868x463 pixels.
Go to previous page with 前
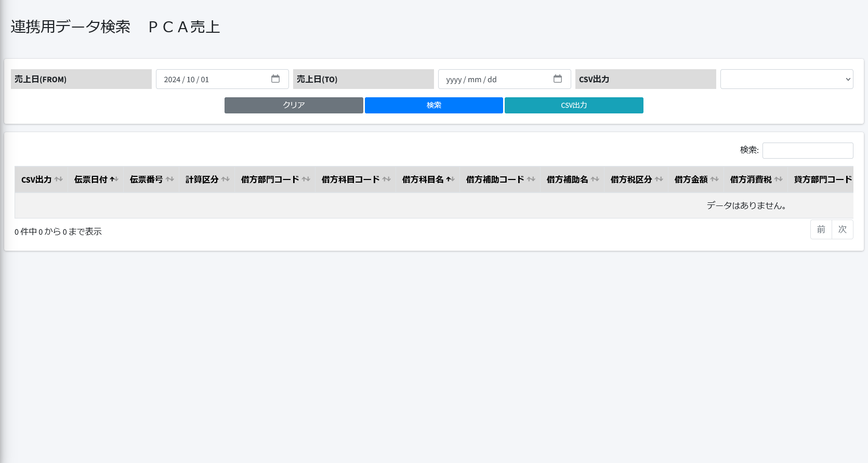821,229
